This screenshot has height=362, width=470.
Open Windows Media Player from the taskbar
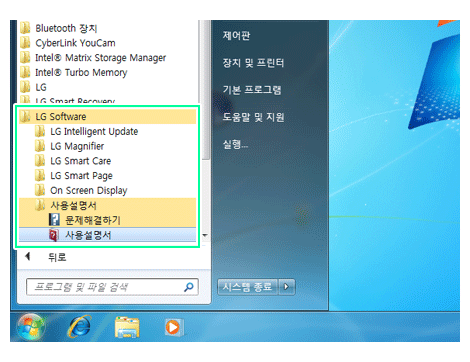pyautogui.click(x=173, y=327)
